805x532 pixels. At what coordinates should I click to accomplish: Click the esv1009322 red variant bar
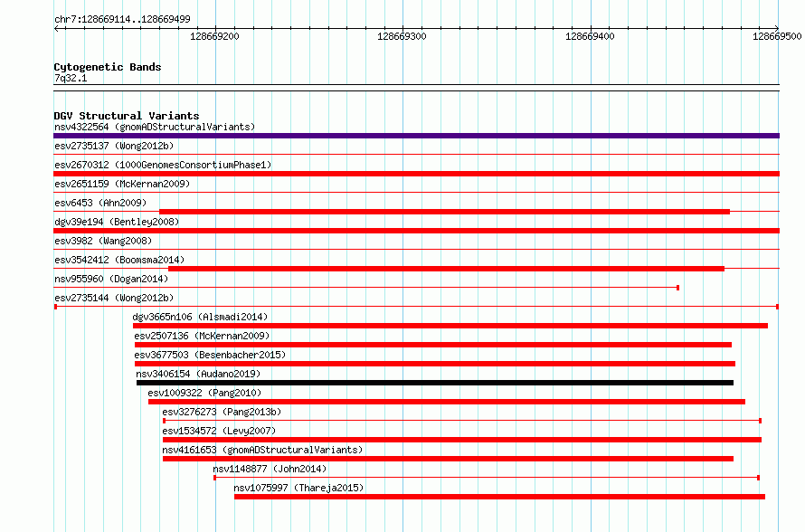[447, 402]
